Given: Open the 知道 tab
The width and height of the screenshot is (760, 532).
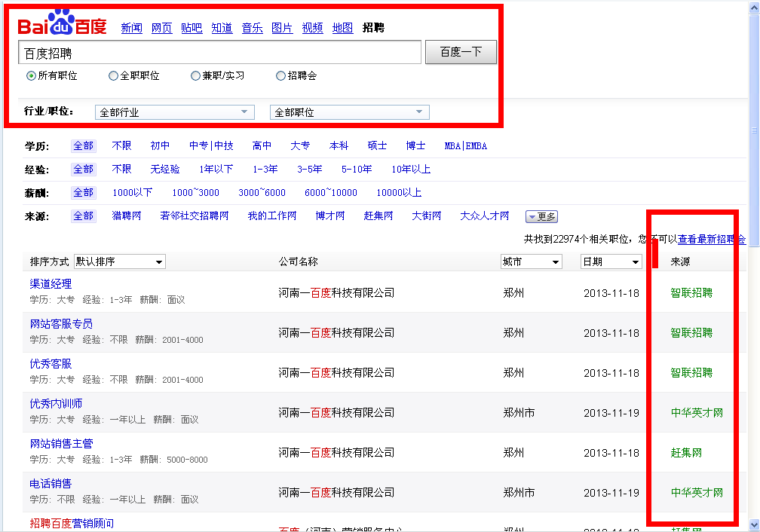Looking at the screenshot, I should click(222, 28).
